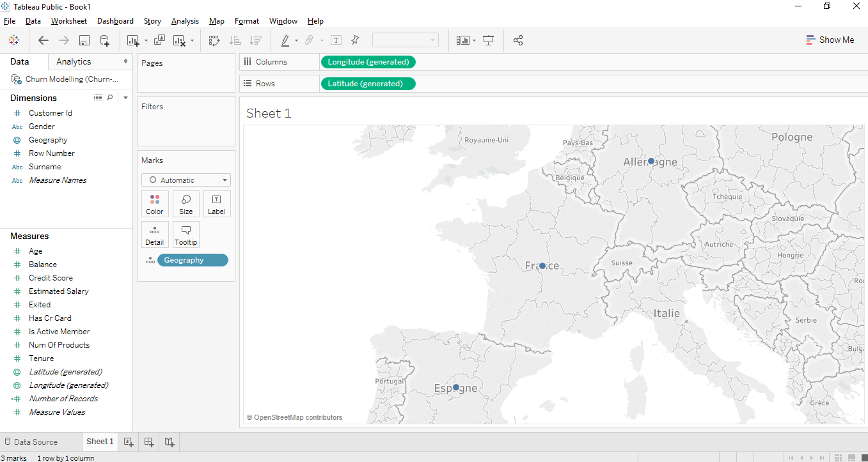Open the Clear Sheet dropdown arrow
Screen dimensions: 868x462
tap(192, 41)
